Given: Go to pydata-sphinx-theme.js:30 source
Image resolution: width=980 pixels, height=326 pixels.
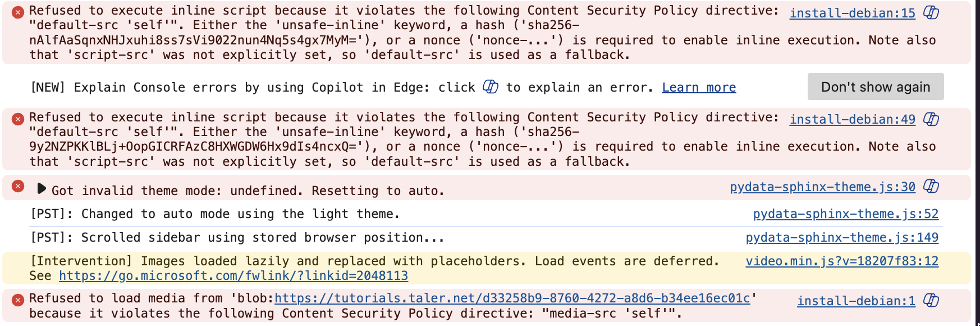Looking at the screenshot, I should click(822, 187).
